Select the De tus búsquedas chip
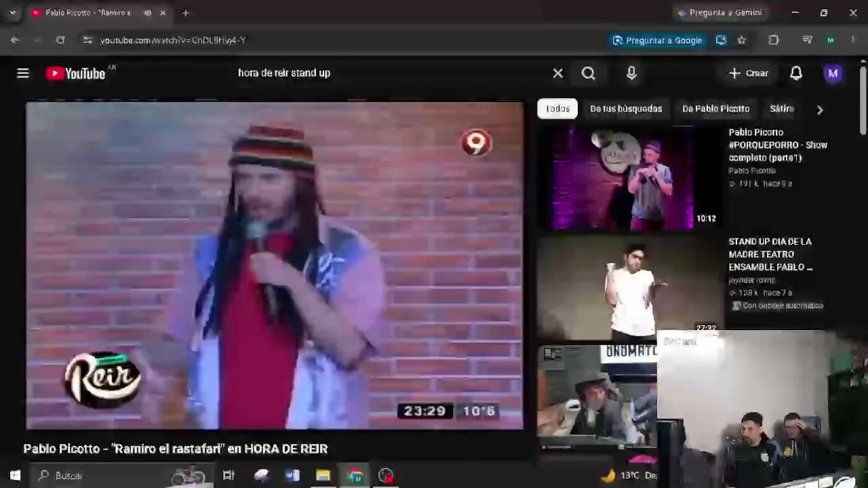This screenshot has width=868, height=488. point(626,108)
